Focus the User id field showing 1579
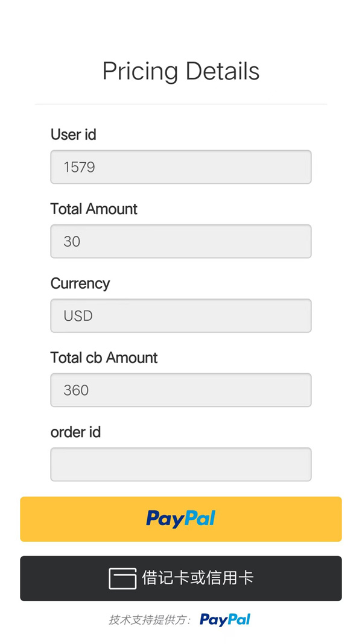 (x=181, y=167)
